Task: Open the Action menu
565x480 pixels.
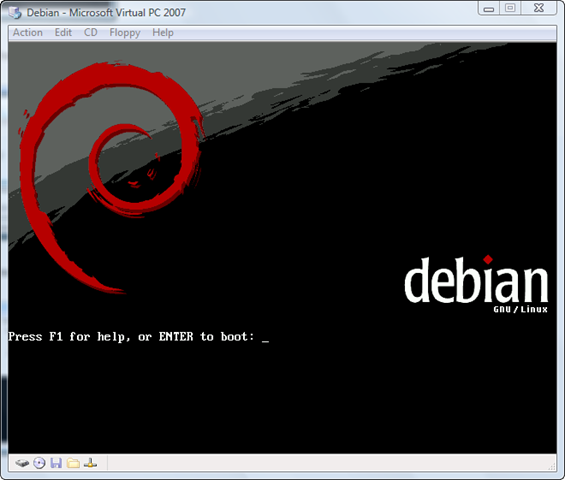Action: (28, 32)
